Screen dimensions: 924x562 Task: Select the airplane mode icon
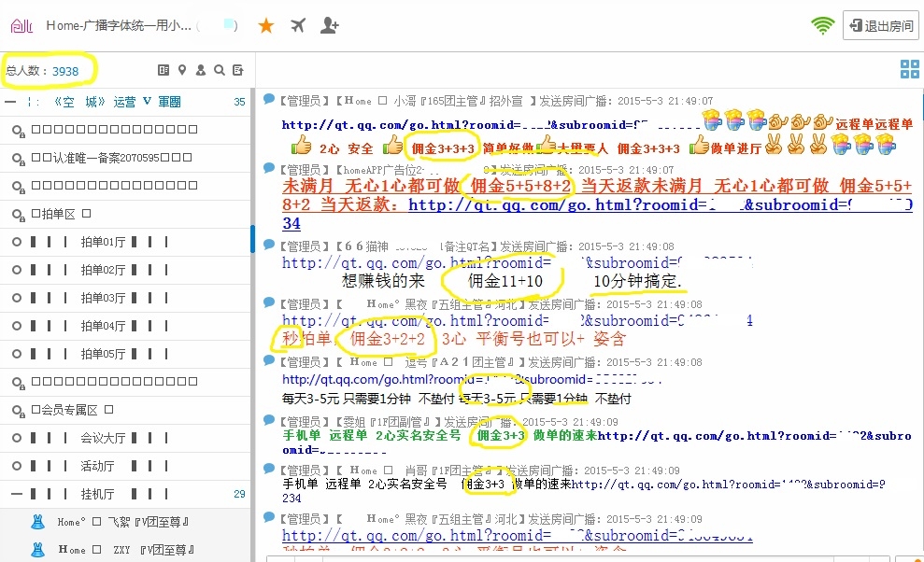(297, 25)
